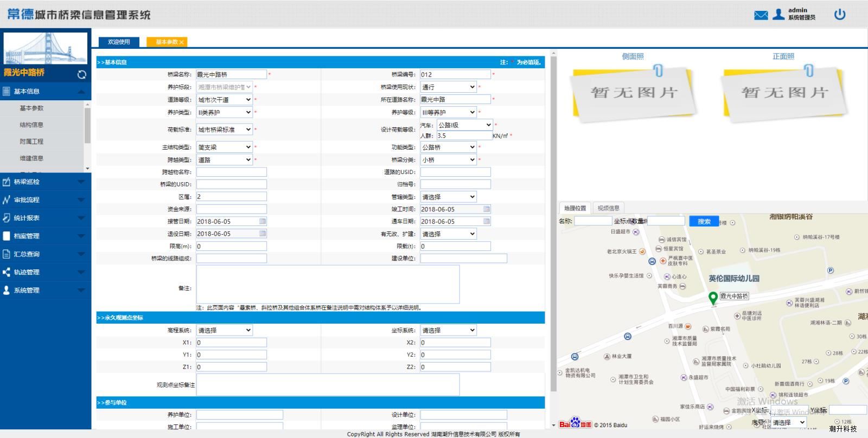Select the 地理位置 tab

575,208
